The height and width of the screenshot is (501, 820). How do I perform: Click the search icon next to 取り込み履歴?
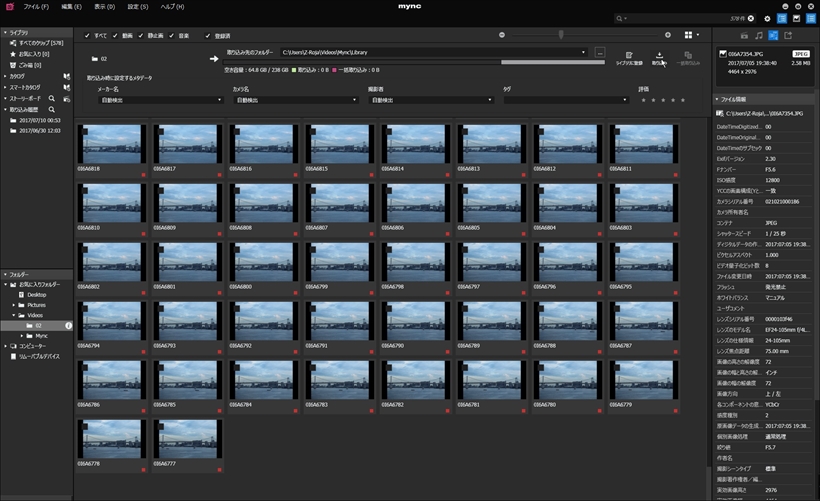[52, 109]
